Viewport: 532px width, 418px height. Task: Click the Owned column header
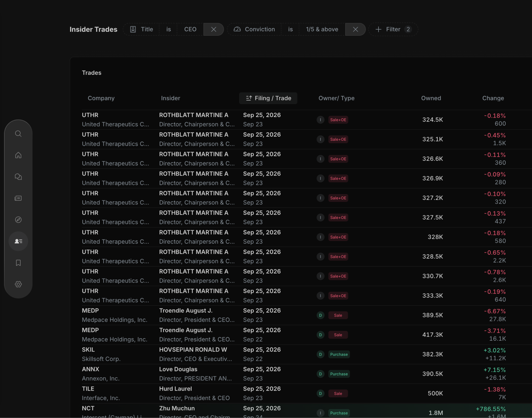pos(431,98)
